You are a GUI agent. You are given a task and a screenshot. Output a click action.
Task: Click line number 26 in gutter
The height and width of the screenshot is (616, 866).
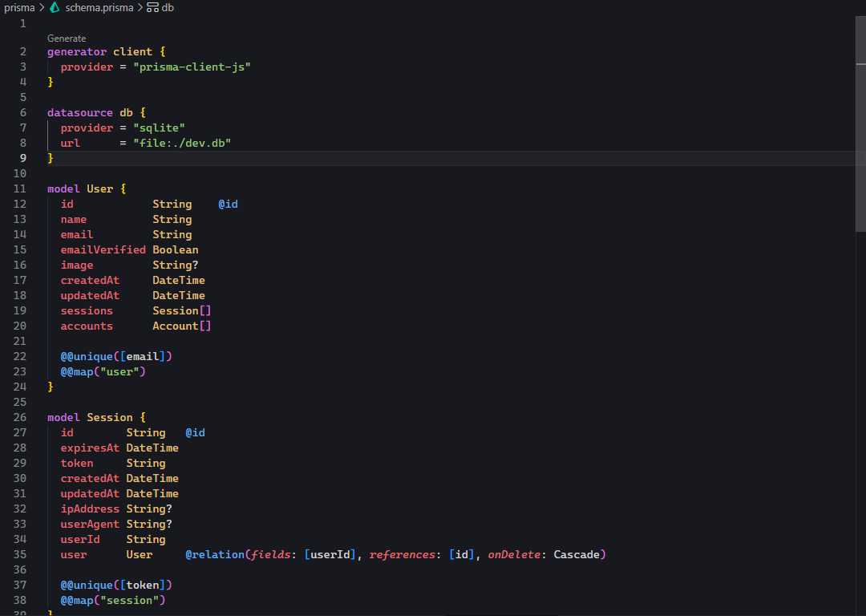pos(20,417)
